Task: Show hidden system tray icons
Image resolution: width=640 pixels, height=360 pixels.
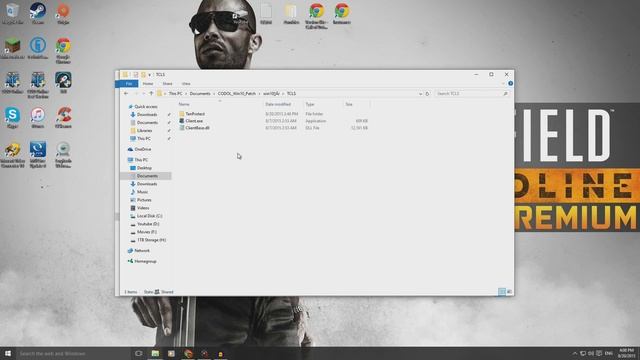Action: [575, 353]
